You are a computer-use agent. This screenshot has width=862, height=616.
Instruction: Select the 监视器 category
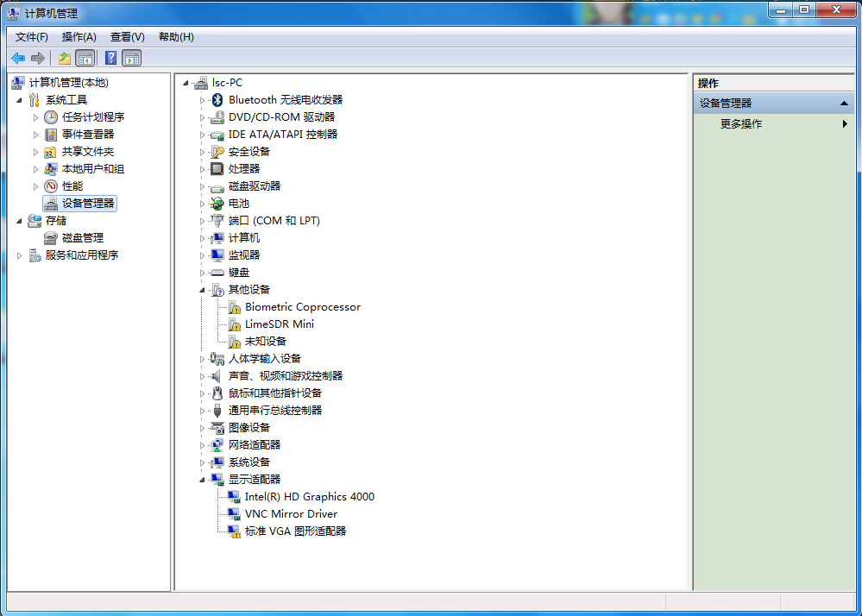coord(244,255)
